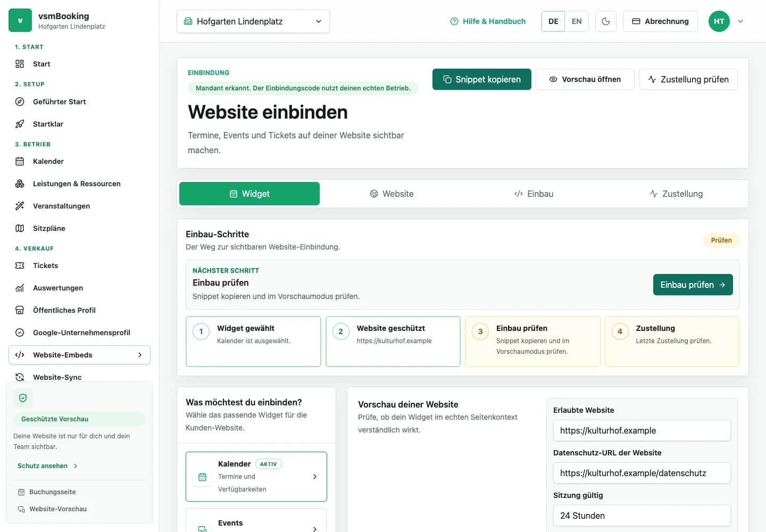
Task: Click the Tickets icon in sidebar
Action: (x=20, y=265)
